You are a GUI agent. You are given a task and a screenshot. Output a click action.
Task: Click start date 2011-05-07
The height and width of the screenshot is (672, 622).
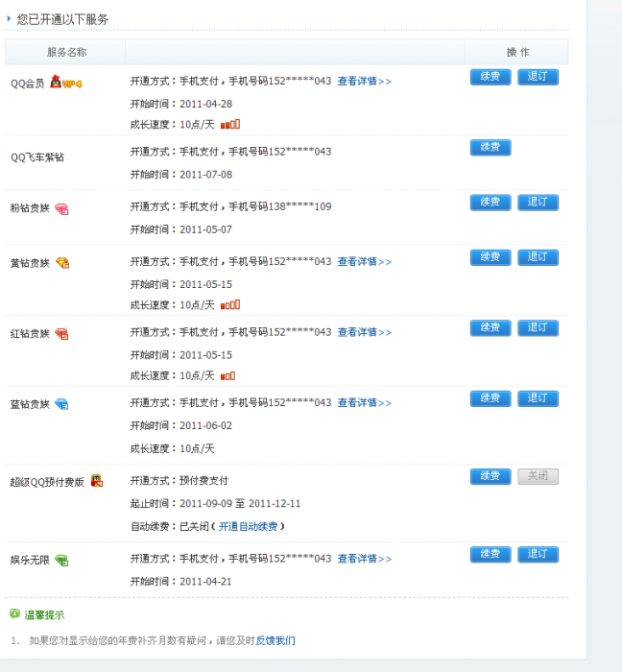pos(205,229)
